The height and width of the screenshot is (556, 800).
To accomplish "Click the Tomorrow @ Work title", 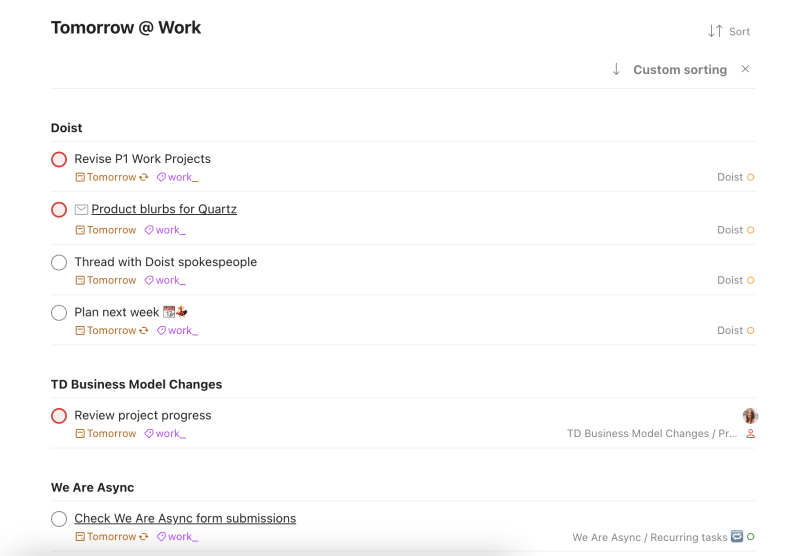I will tap(126, 28).
